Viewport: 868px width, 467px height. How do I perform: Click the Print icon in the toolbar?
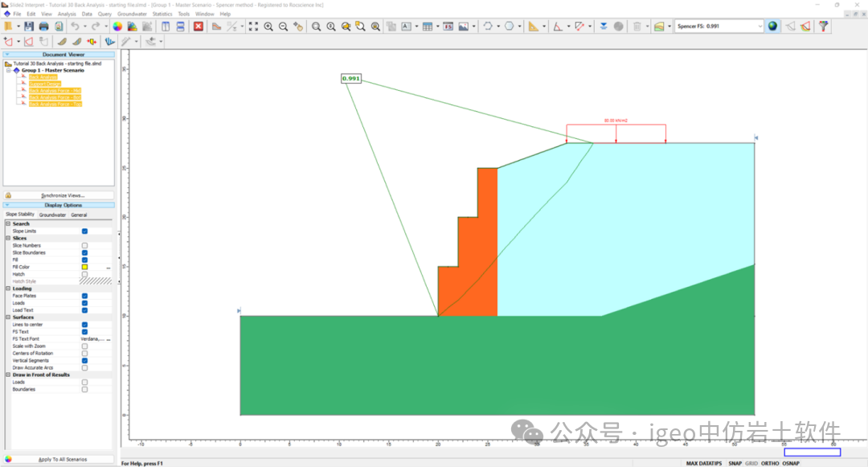click(44, 27)
